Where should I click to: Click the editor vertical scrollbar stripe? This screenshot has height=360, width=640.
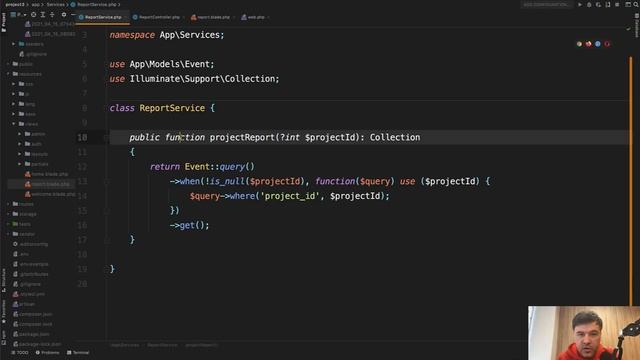[631, 182]
